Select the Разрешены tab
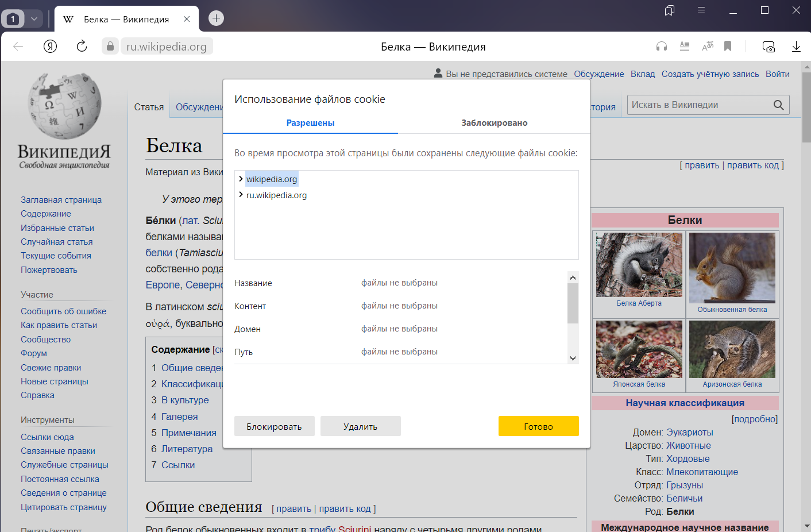The height and width of the screenshot is (532, 811). click(310, 123)
